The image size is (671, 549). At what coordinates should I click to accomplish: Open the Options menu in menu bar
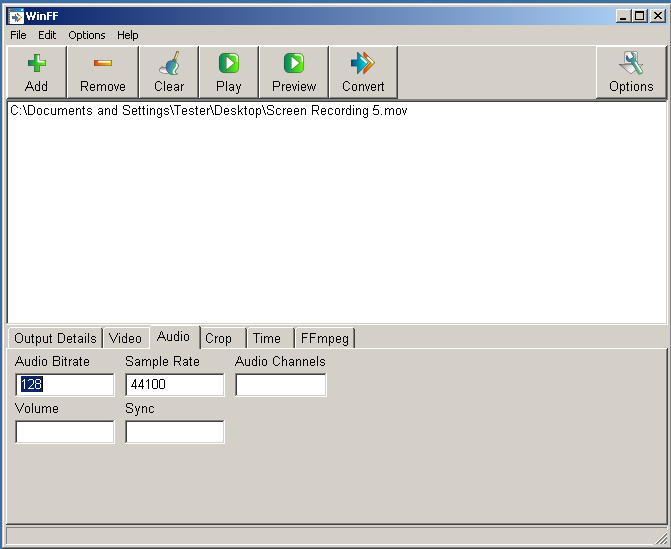87,35
